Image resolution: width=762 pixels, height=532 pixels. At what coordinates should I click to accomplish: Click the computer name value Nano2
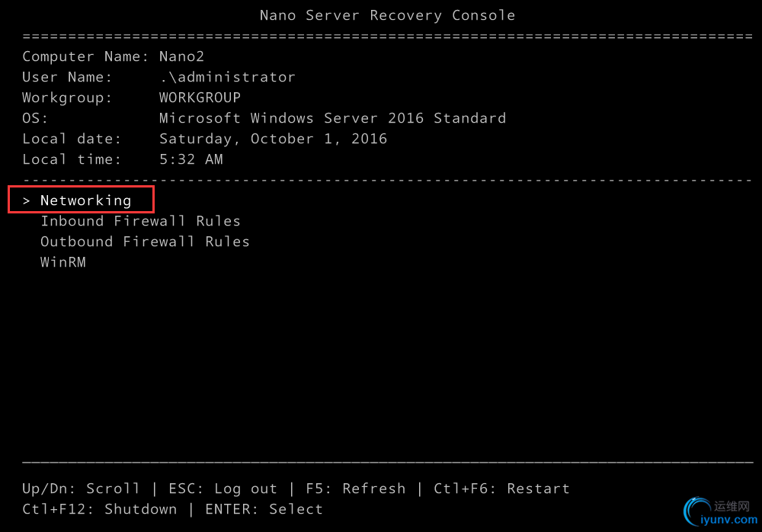(x=181, y=56)
